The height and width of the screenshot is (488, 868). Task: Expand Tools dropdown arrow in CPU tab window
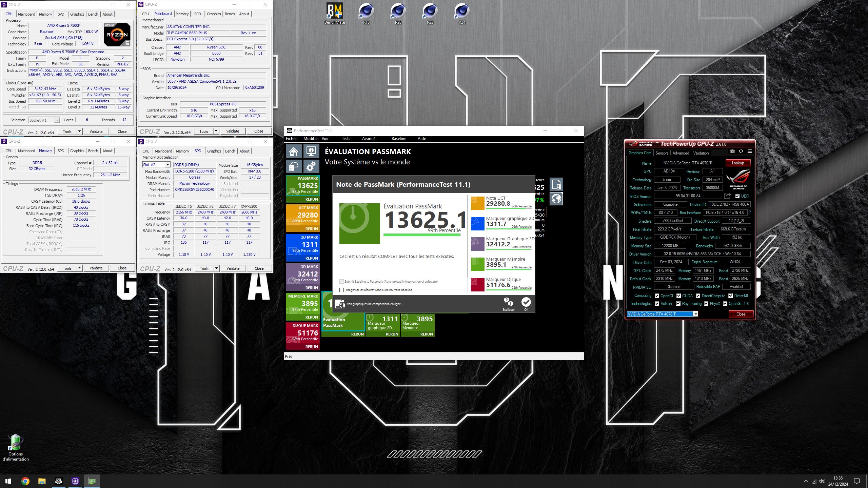(x=79, y=131)
